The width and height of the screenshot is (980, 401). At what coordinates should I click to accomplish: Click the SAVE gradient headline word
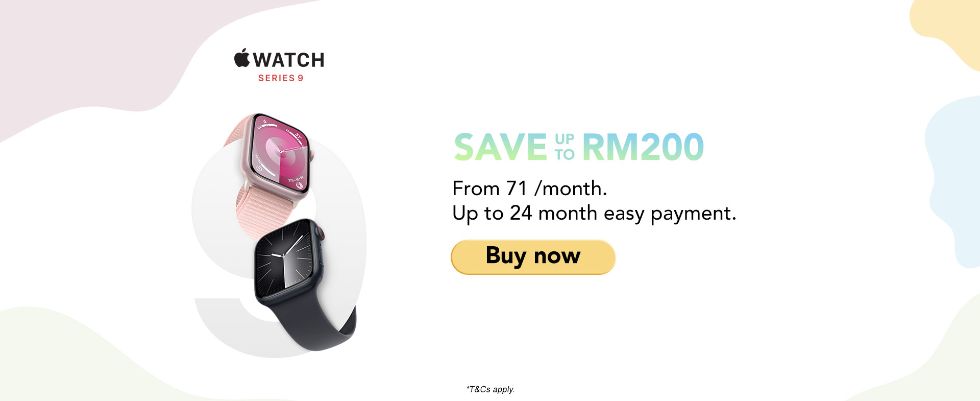pos(500,147)
